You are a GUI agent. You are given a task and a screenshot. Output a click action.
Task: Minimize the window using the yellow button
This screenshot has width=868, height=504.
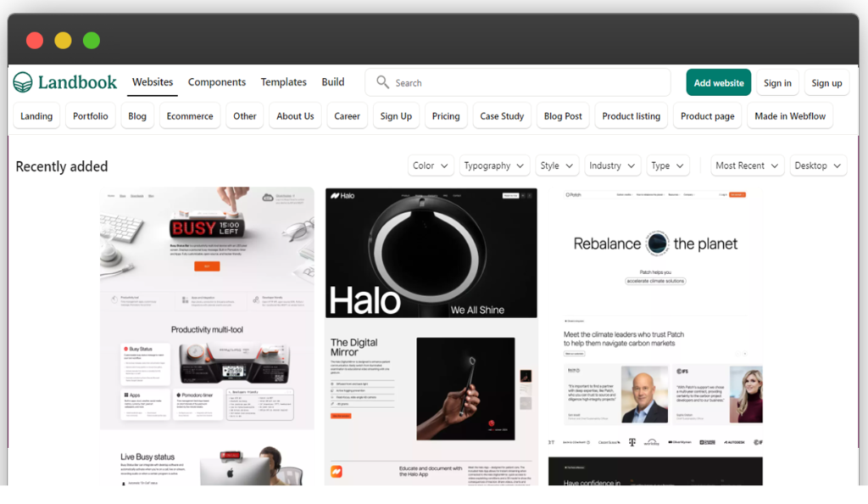[x=63, y=41]
